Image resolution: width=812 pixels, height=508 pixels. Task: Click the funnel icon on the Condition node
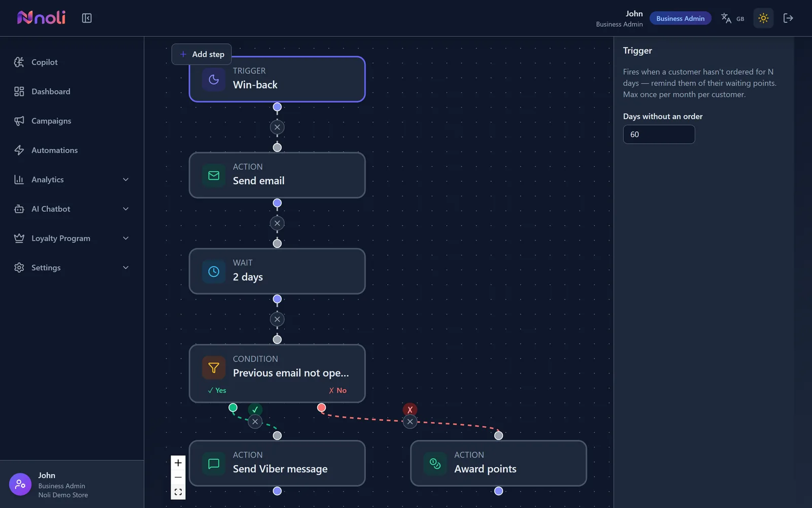pos(214,367)
